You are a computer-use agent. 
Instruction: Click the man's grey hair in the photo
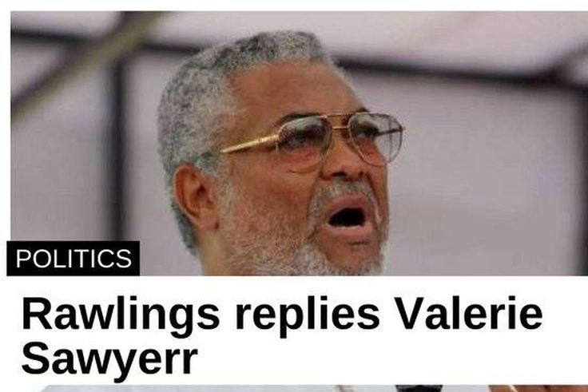(x=210, y=86)
